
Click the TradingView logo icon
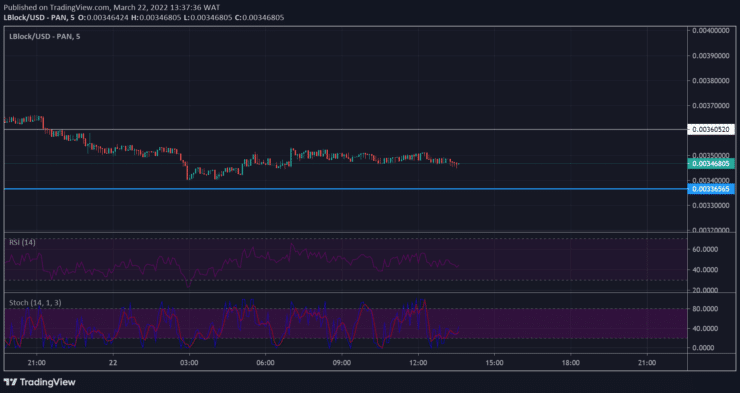(10, 382)
